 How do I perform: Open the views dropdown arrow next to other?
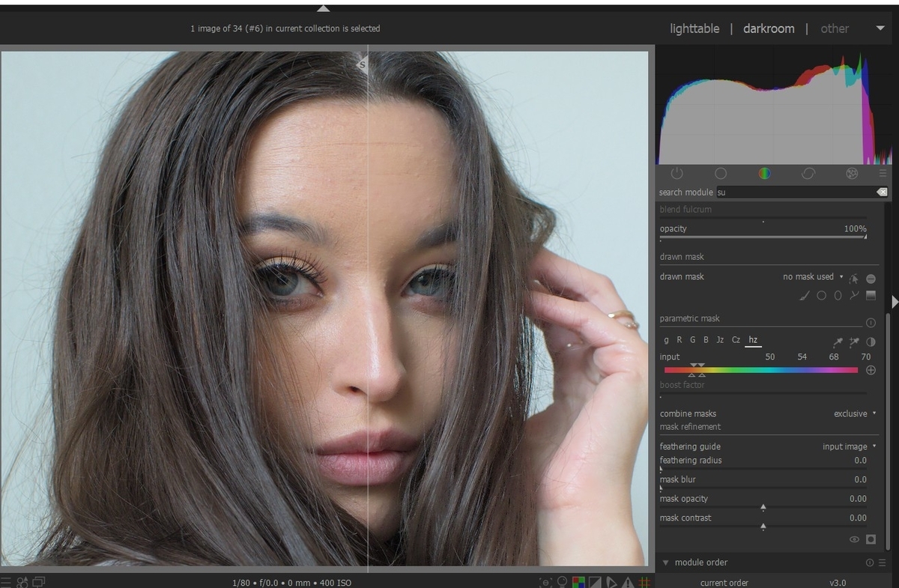pos(880,28)
